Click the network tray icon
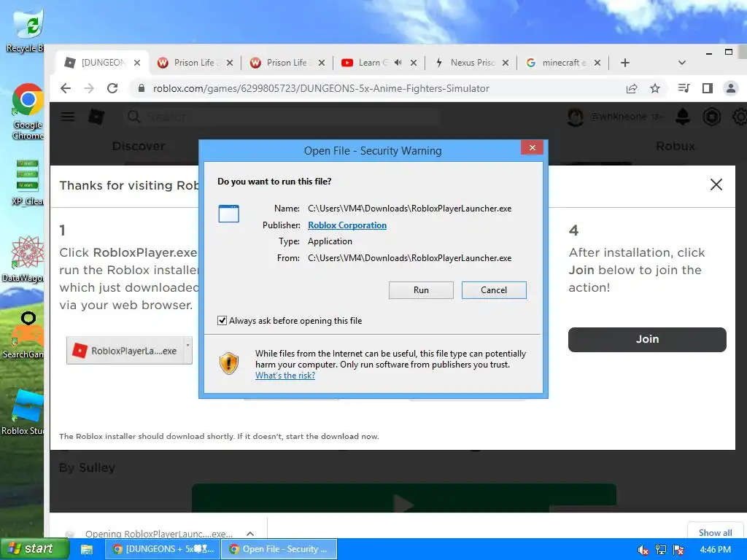The height and width of the screenshot is (560, 747). [x=661, y=550]
